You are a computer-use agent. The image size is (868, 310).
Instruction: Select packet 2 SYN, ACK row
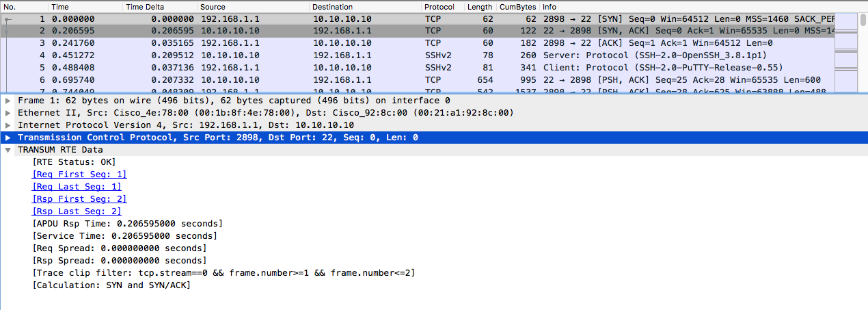(410, 31)
